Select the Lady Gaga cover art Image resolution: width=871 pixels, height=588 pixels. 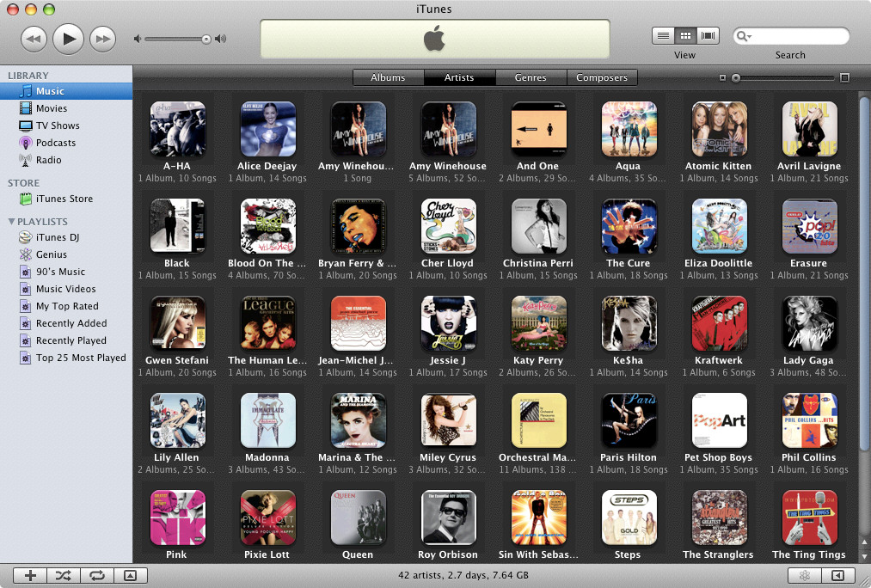[x=809, y=323]
